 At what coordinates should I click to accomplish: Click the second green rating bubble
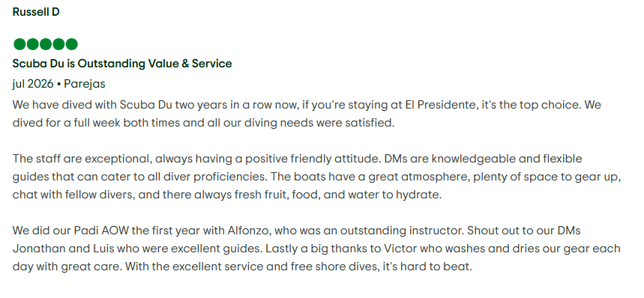coord(32,44)
